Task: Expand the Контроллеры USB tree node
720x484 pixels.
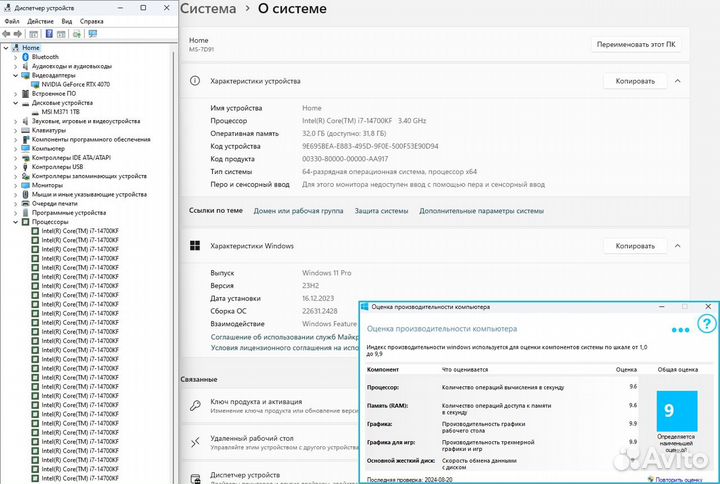Action: click(15, 166)
